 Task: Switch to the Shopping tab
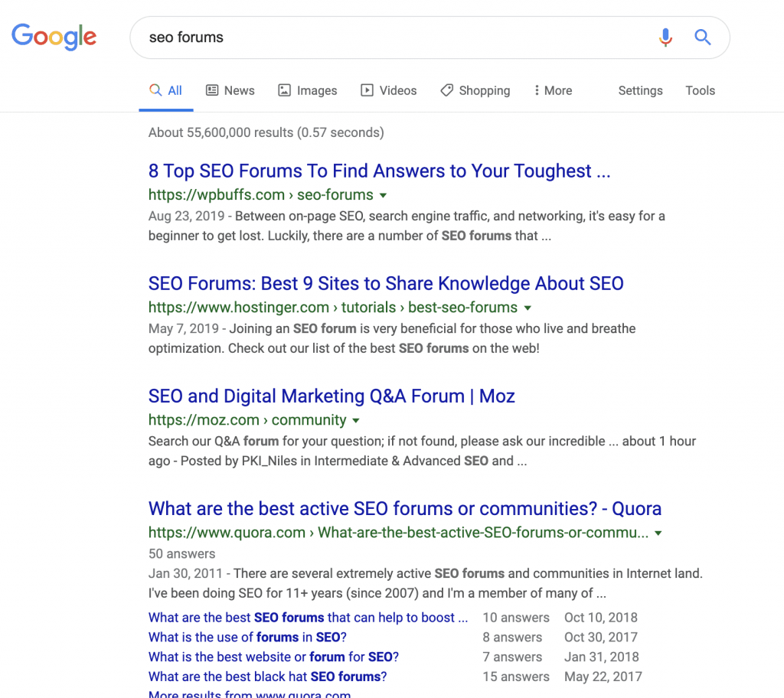pos(475,90)
